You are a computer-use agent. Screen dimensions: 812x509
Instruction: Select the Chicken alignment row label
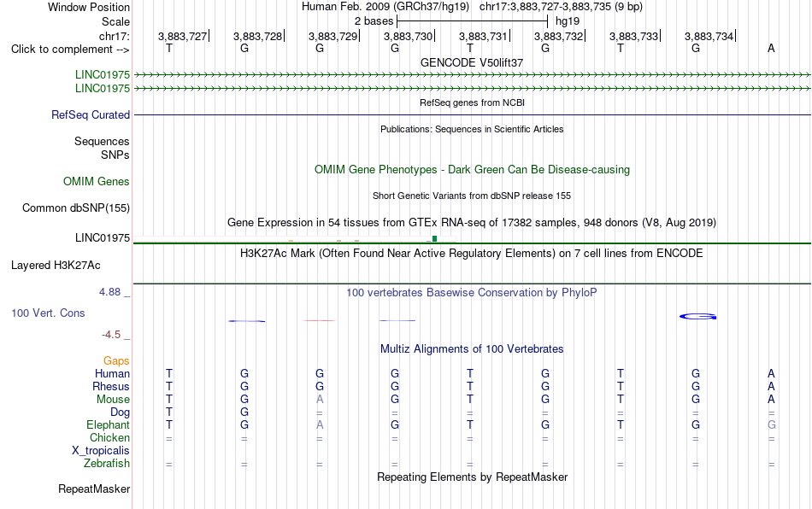pyautogui.click(x=109, y=437)
